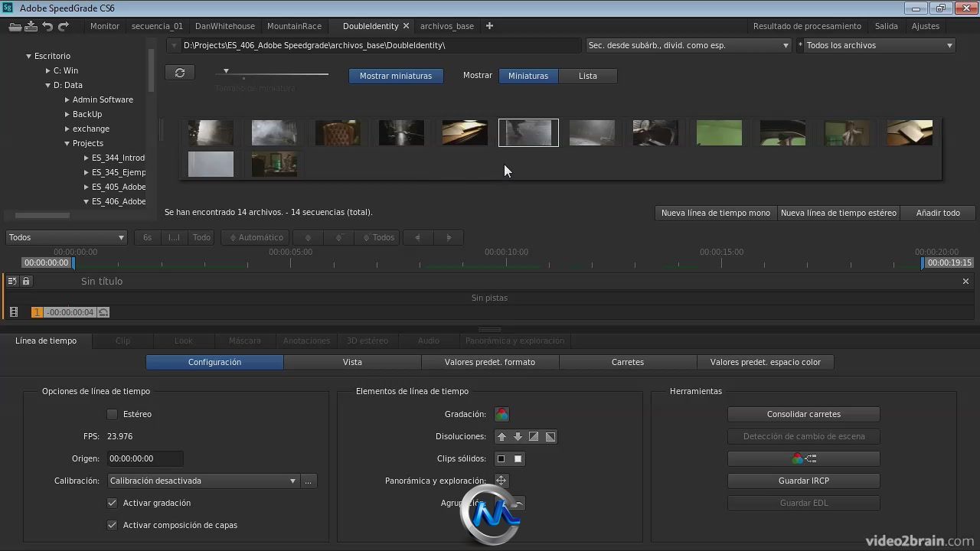Select the 6s timeline zoom button
Viewport: 980px width, 551px height.
click(x=147, y=237)
